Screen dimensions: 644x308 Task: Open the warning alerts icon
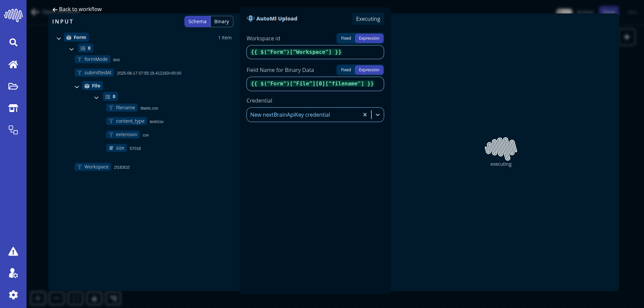(x=13, y=252)
